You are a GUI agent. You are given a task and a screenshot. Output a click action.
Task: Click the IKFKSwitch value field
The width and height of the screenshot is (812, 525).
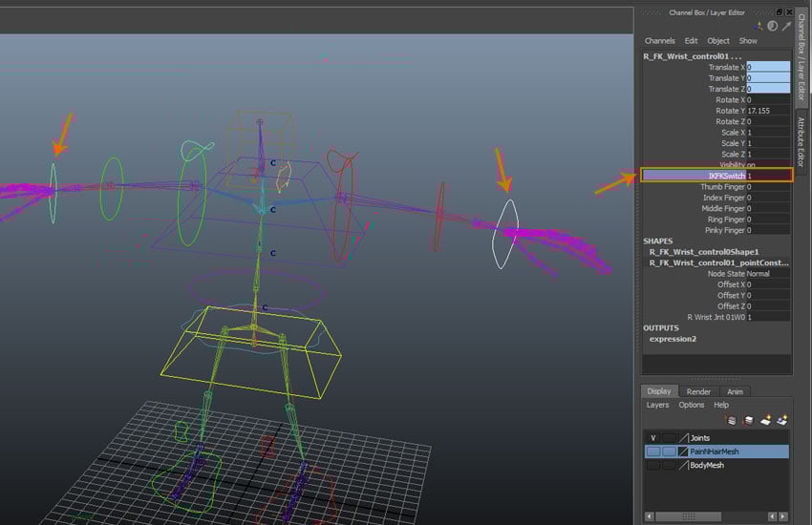767,176
